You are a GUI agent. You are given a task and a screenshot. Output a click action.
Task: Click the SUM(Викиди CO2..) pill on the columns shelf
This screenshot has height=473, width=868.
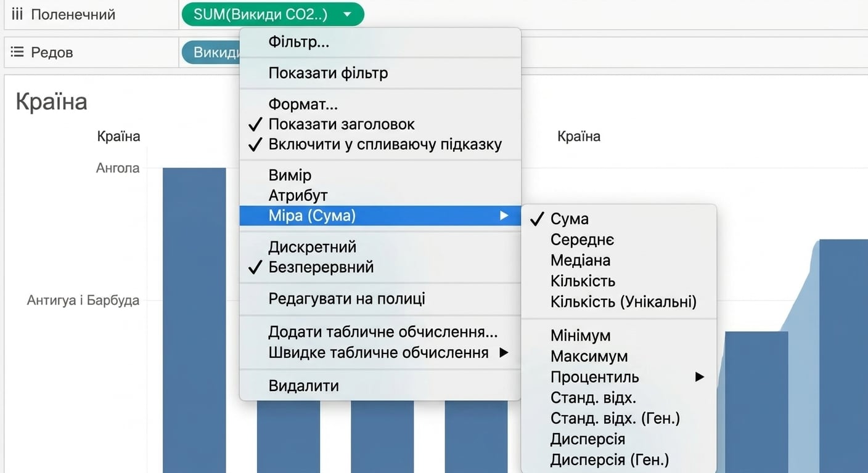[x=272, y=14]
